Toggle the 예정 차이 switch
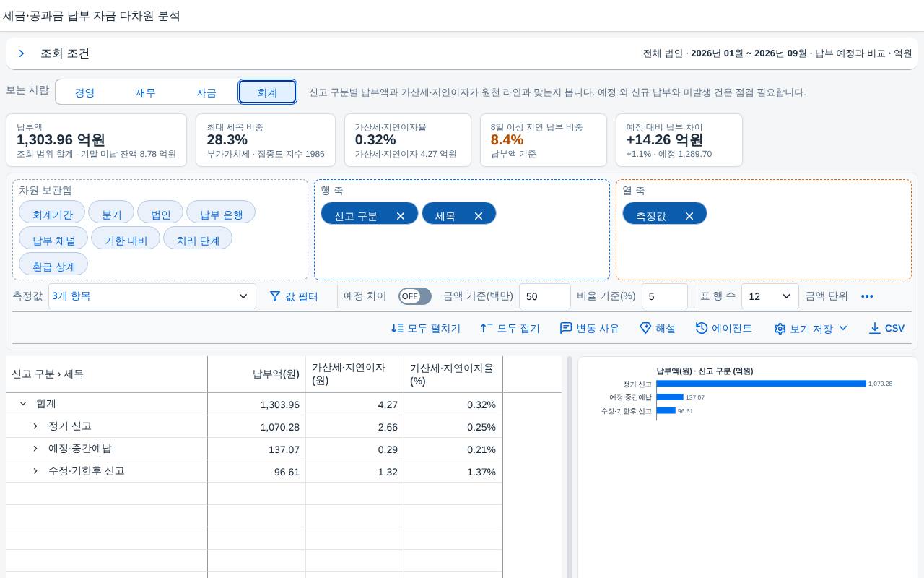The width and height of the screenshot is (924, 578). [x=415, y=296]
